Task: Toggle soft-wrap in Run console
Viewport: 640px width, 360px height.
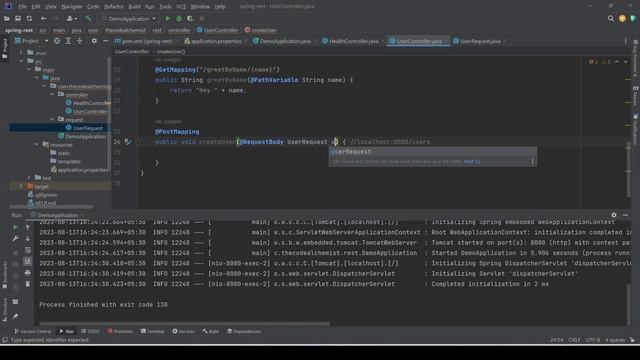Action: click(x=27, y=250)
